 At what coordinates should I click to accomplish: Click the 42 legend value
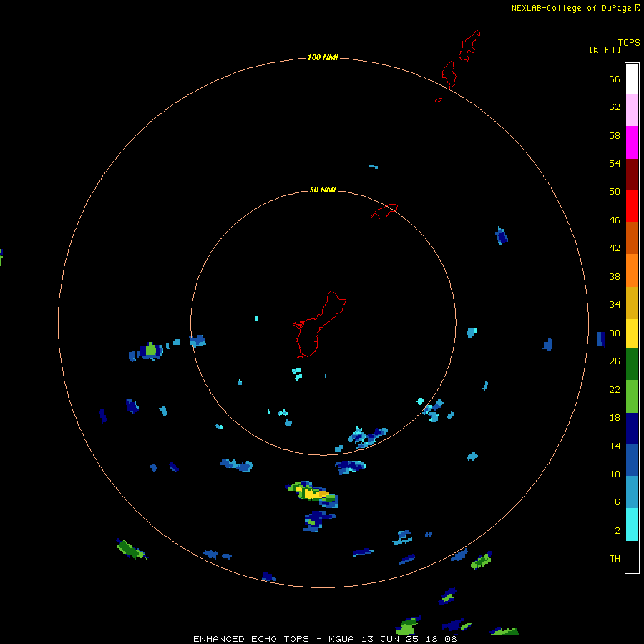point(615,248)
